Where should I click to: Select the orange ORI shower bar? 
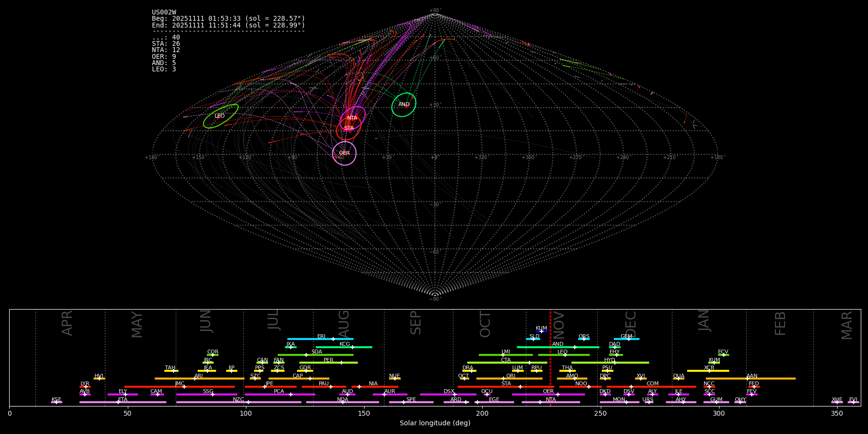pos(509,379)
